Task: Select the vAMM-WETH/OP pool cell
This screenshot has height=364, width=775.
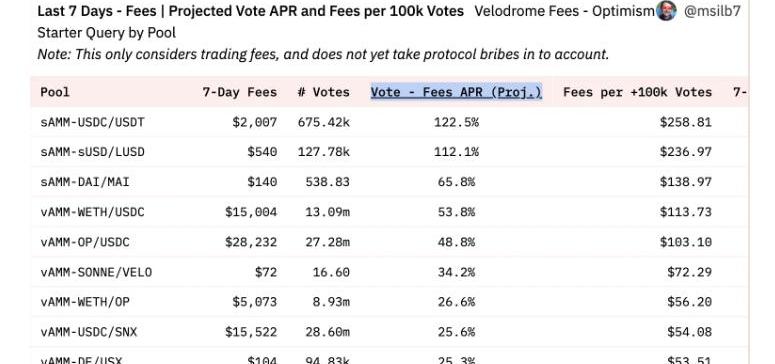Action: pyautogui.click(x=85, y=302)
